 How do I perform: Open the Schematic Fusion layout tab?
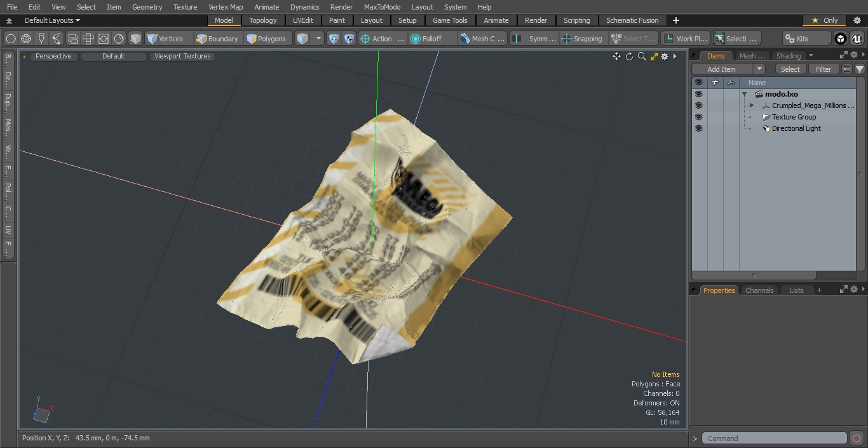632,20
